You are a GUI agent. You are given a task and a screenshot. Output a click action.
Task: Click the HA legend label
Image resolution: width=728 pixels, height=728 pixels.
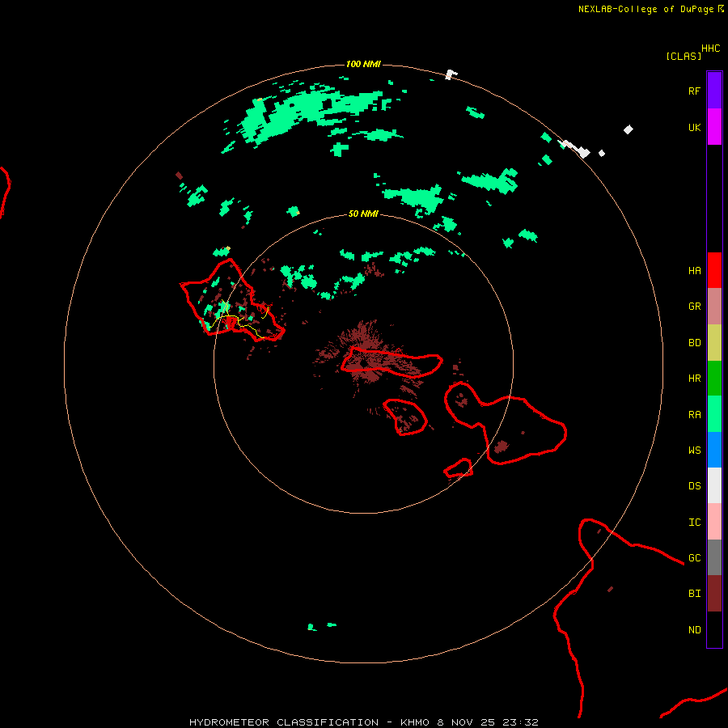click(x=694, y=270)
